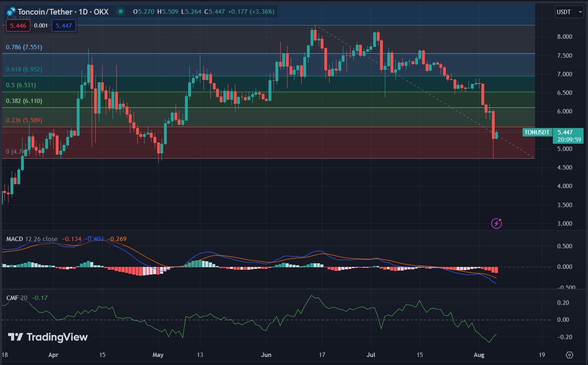
Task: Click the 0.236 (5.589) Fibonacci level label
Action: 24,120
